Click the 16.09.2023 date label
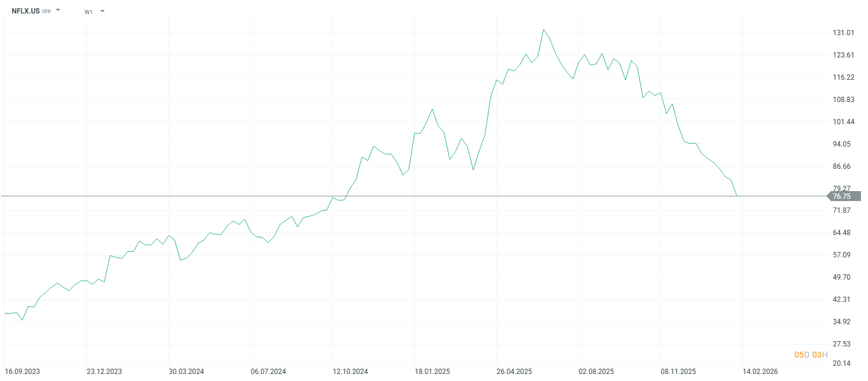The width and height of the screenshot is (868, 381). coord(22,372)
